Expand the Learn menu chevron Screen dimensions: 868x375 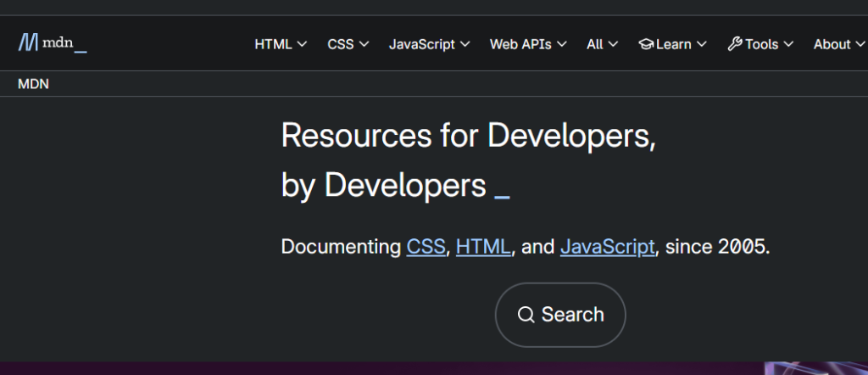coord(701,44)
